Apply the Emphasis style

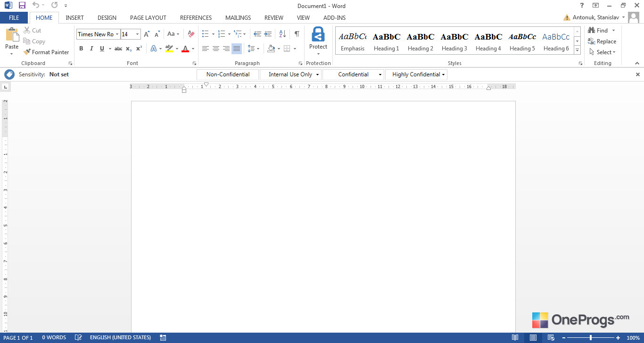[353, 41]
